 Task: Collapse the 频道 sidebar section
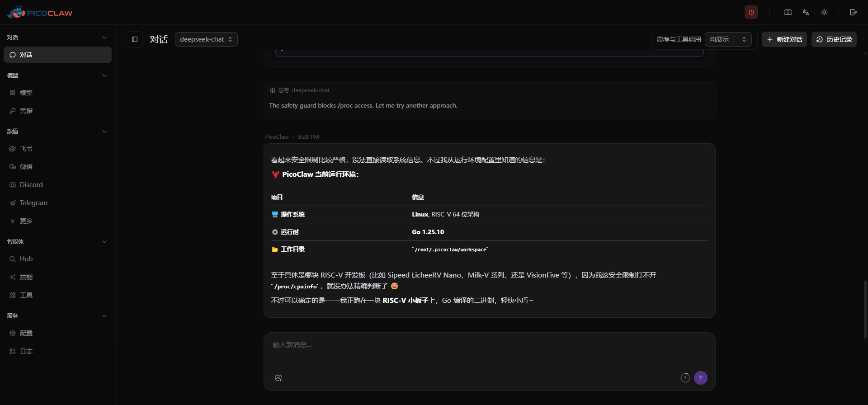click(x=104, y=132)
